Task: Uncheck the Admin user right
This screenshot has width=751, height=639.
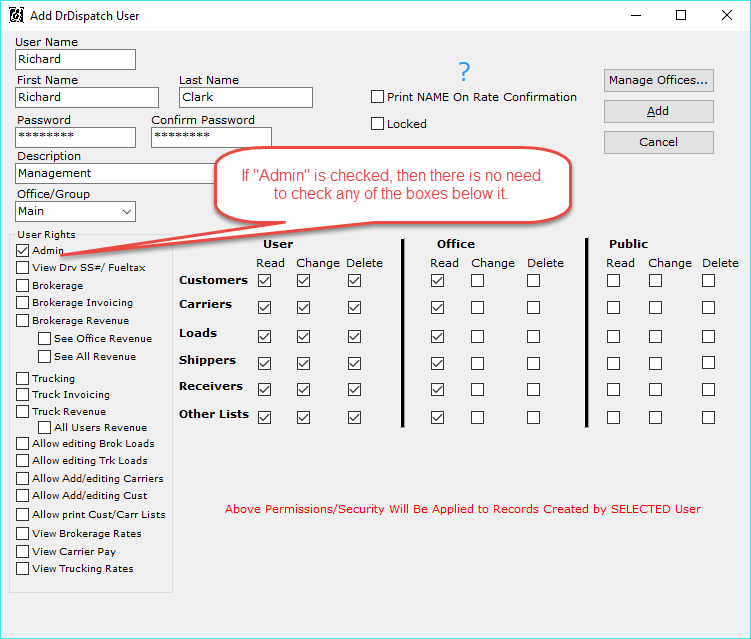Action: [x=23, y=250]
